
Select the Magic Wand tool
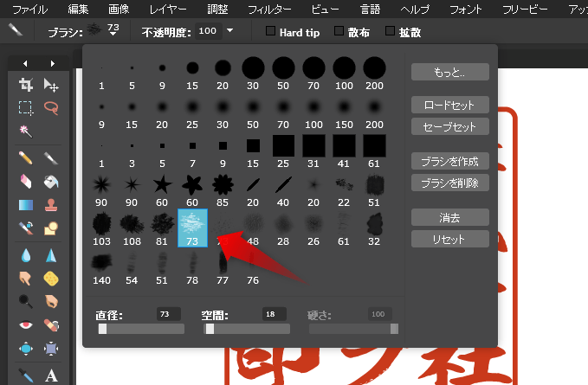tap(26, 132)
